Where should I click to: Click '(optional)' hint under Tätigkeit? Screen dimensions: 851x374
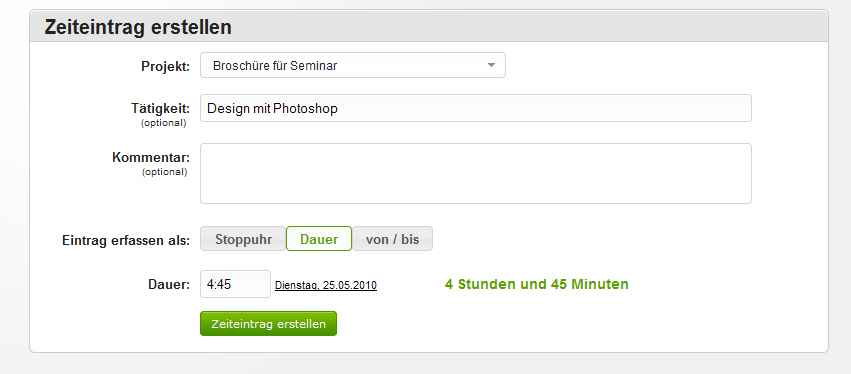click(163, 123)
